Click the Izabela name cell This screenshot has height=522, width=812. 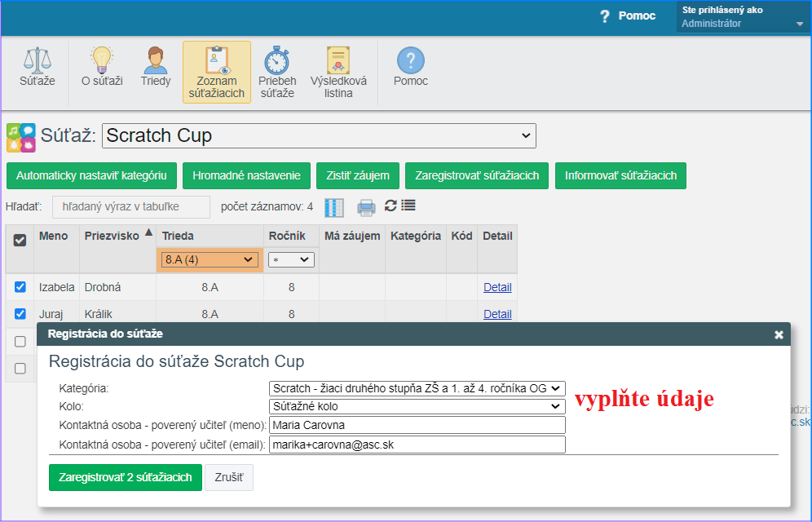coord(56,287)
